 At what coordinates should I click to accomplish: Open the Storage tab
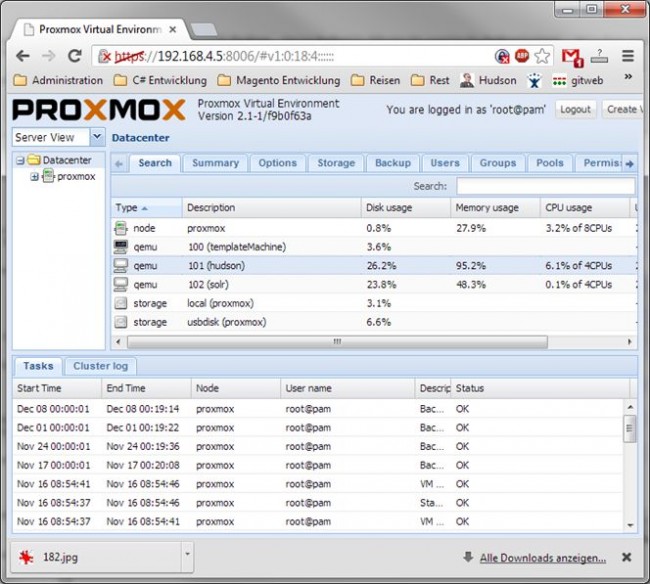336,163
